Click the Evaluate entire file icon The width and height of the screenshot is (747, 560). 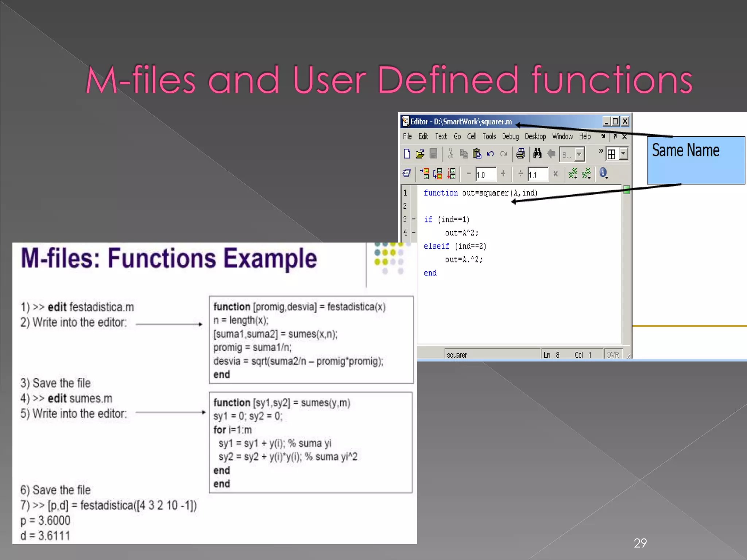click(452, 174)
